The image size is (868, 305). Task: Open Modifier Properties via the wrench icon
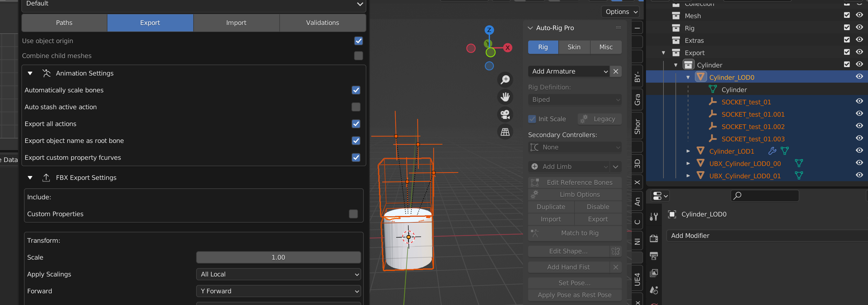(x=654, y=216)
